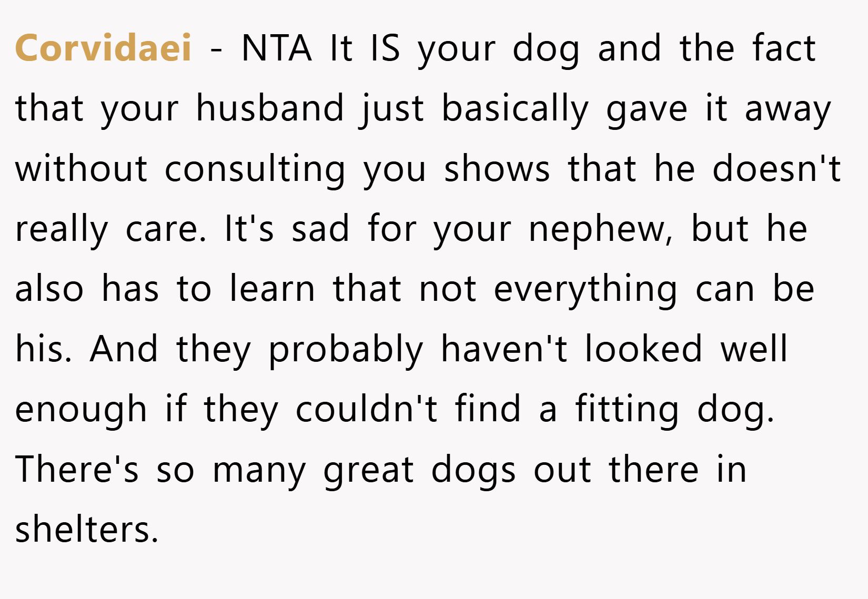This screenshot has height=599, width=868.
Task: Click the word "everything"
Action: click(586, 290)
